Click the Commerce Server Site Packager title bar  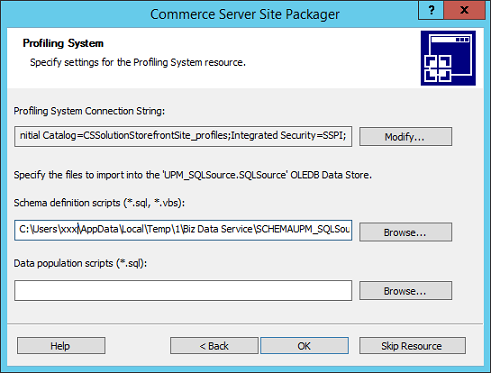245,14
